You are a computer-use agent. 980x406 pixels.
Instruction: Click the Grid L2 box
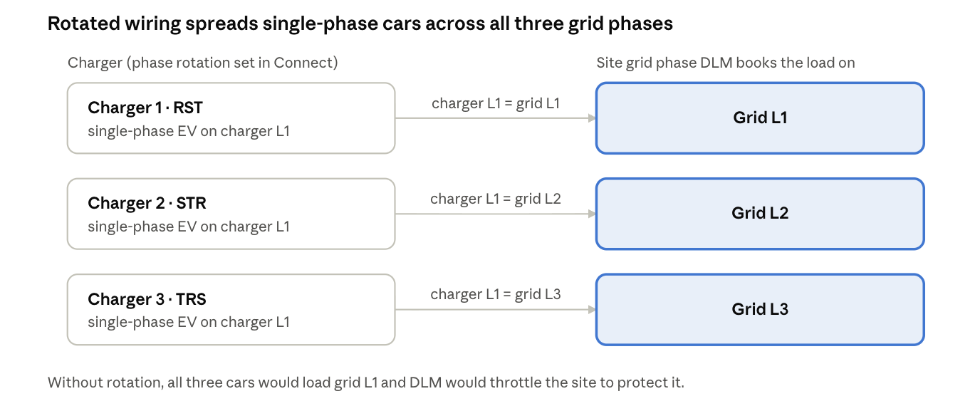pos(760,214)
